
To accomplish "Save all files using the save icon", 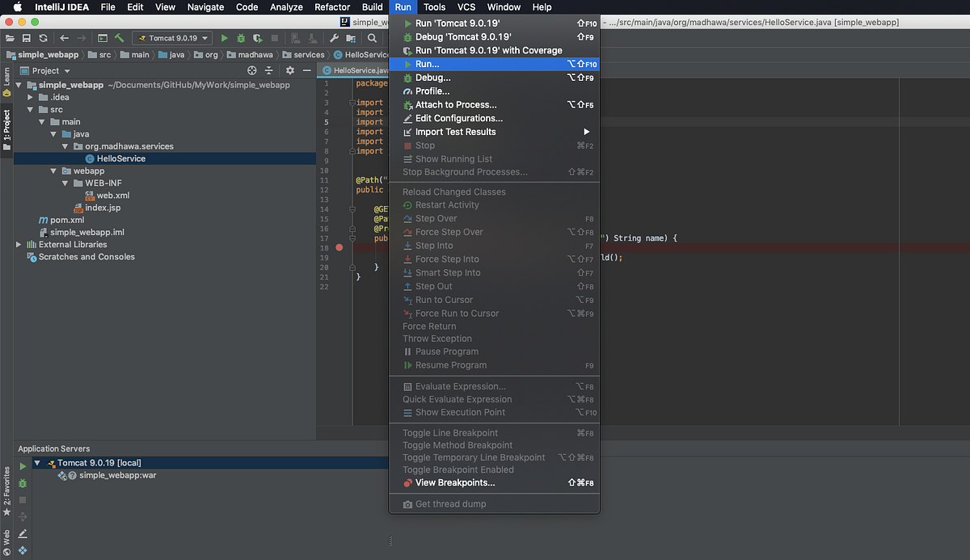I will point(27,37).
